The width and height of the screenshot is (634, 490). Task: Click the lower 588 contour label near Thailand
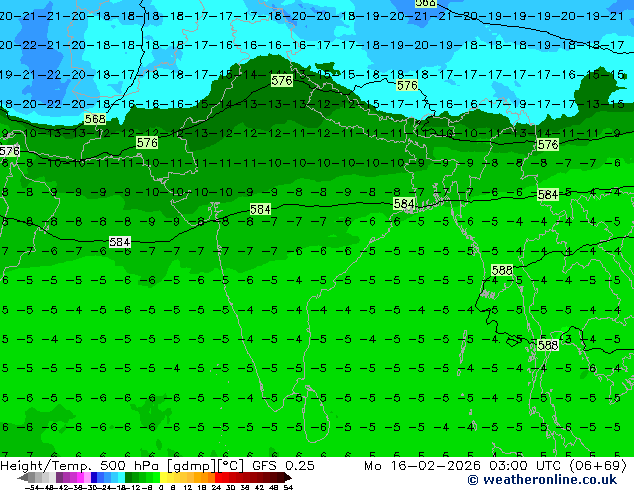click(x=548, y=345)
